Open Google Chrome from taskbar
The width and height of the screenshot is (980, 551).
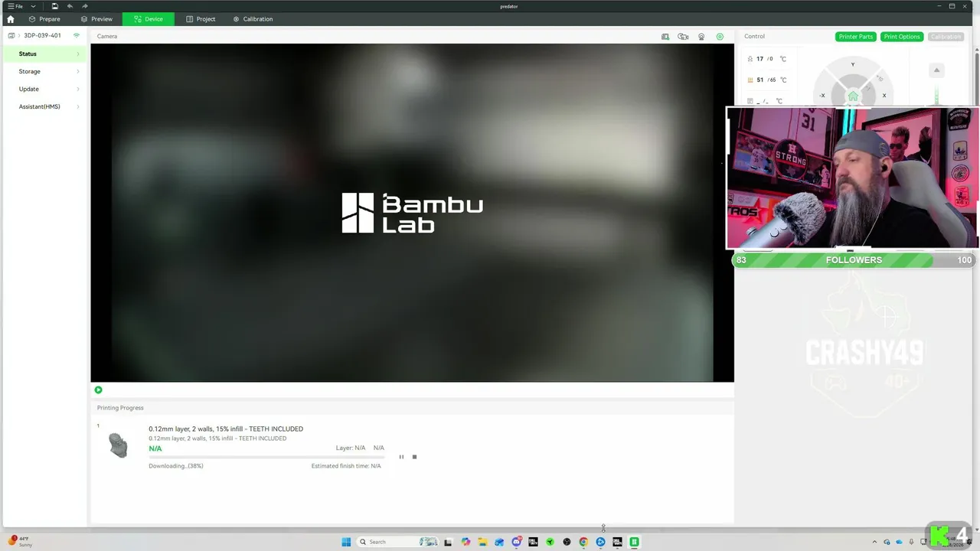point(583,542)
